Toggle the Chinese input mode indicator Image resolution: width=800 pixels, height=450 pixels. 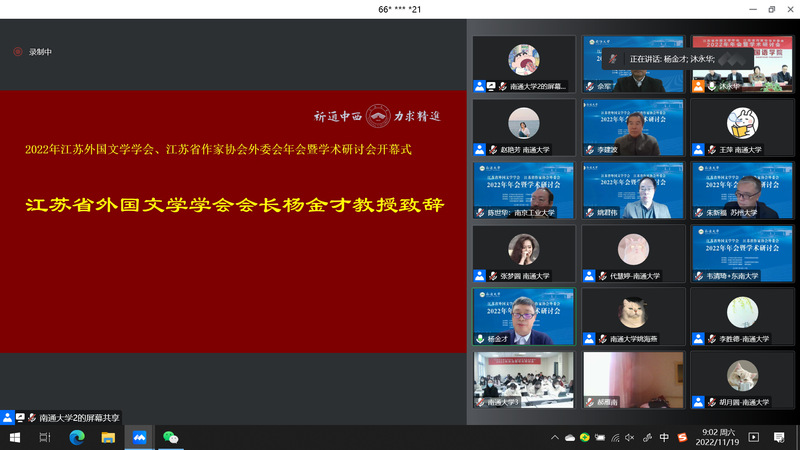pos(664,437)
